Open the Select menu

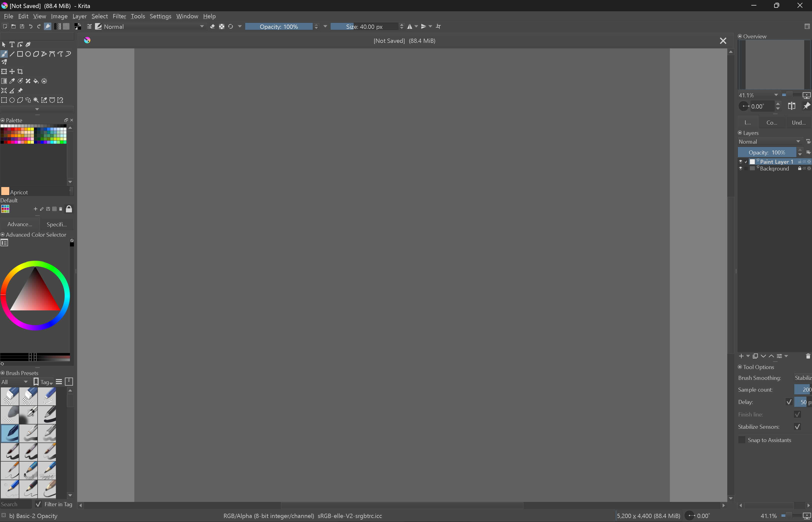99,16
